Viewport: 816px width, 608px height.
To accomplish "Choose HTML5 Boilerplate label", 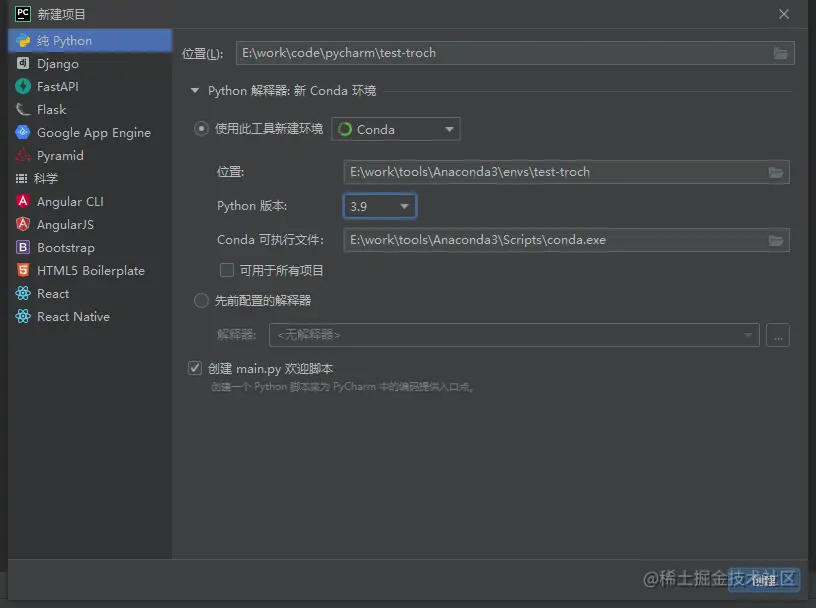I will [91, 271].
